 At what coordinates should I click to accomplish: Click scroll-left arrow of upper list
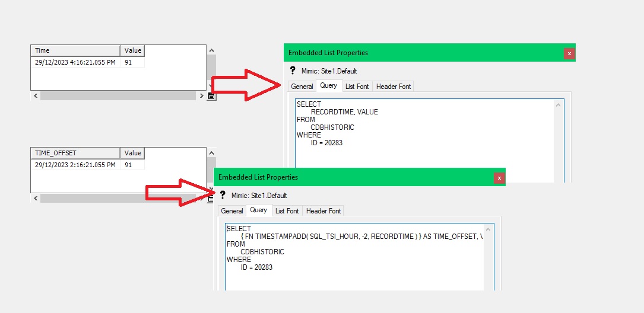point(36,96)
